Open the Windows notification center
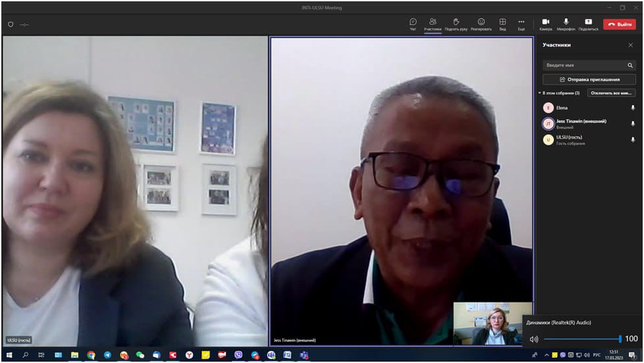Viewport: 644px width, 363px height. 632,355
